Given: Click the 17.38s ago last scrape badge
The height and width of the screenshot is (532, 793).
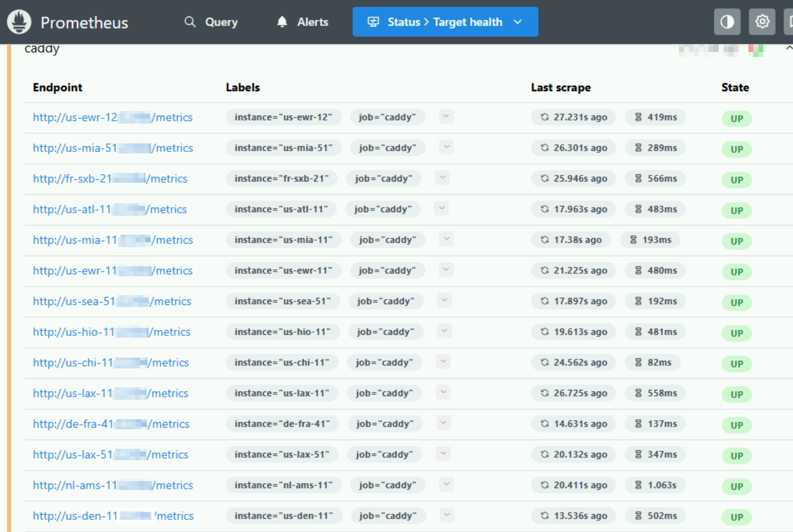Looking at the screenshot, I should pyautogui.click(x=571, y=240).
